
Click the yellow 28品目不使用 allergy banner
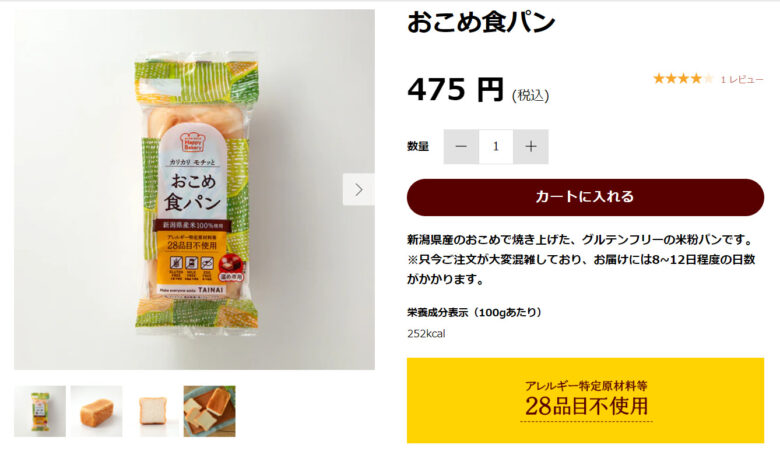click(585, 400)
